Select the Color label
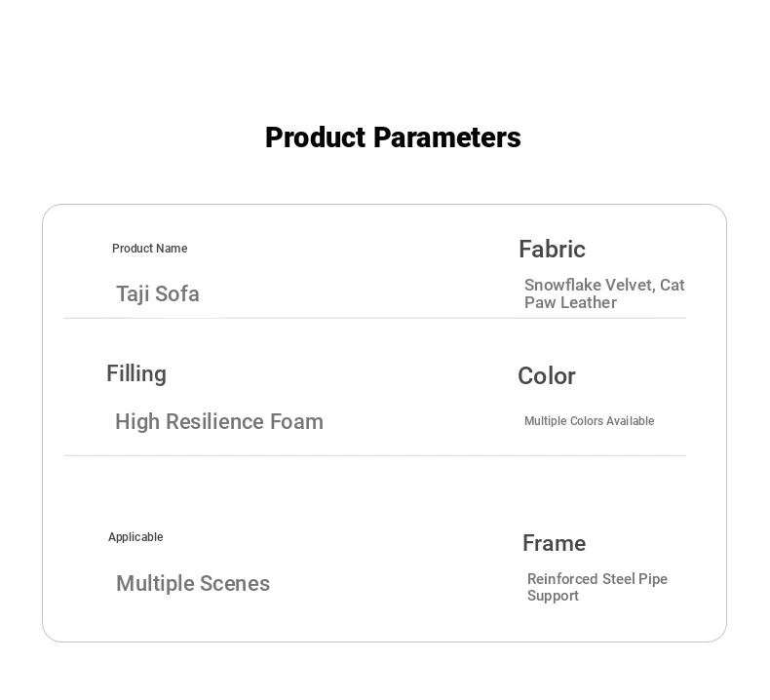Image resolution: width=770 pixels, height=700 pixels. coord(547,376)
